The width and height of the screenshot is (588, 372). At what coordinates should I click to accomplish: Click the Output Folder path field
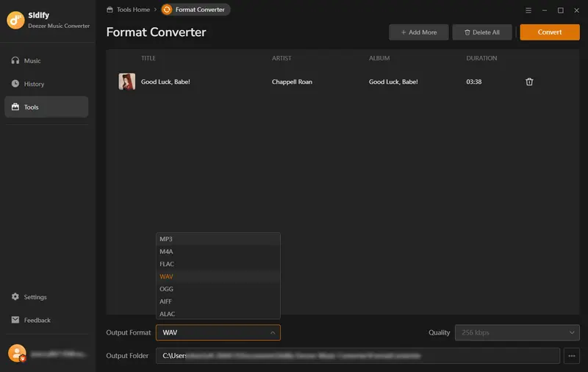click(358, 356)
